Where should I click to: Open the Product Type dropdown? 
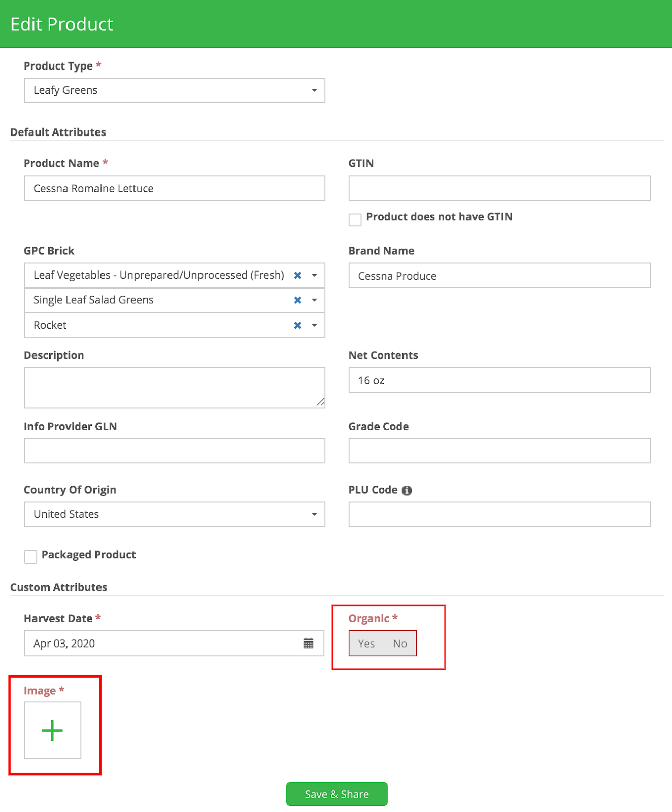coord(175,90)
